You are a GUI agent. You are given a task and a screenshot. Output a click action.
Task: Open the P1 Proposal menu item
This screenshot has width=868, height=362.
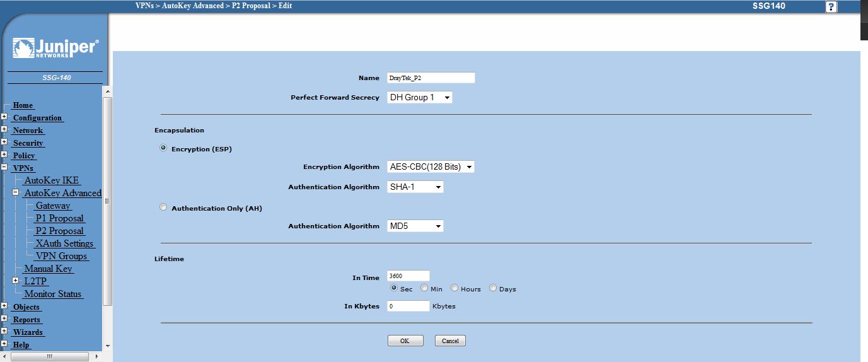59,218
